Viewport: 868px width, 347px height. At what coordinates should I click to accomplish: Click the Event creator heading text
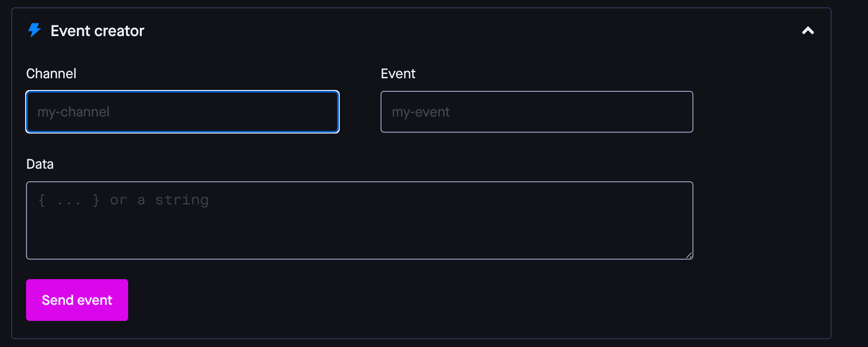(x=97, y=31)
